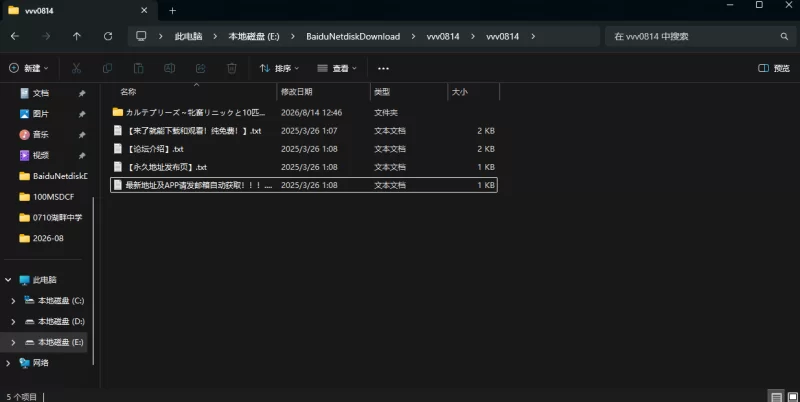Open the 查看 (View) dropdown
The width and height of the screenshot is (800, 402).
tap(337, 68)
